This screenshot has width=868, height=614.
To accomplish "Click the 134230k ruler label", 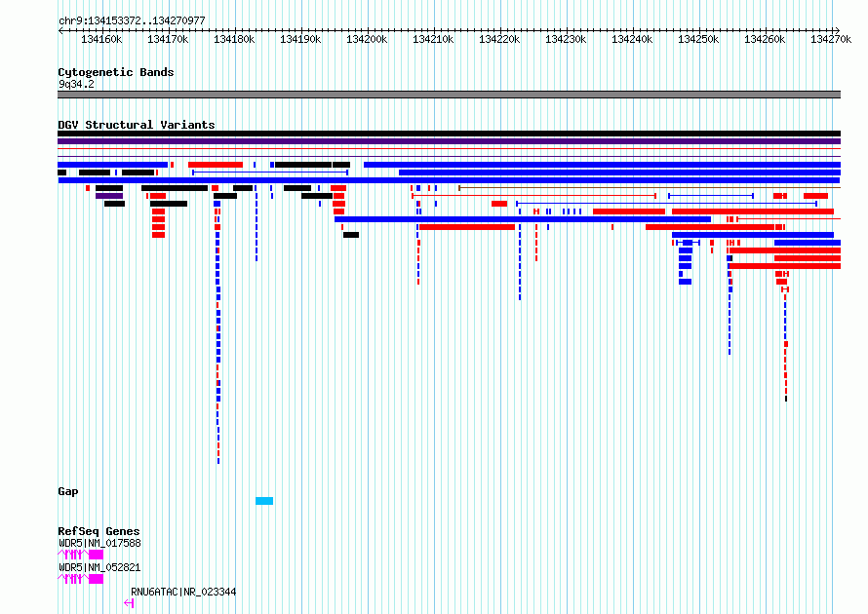I will tap(566, 40).
